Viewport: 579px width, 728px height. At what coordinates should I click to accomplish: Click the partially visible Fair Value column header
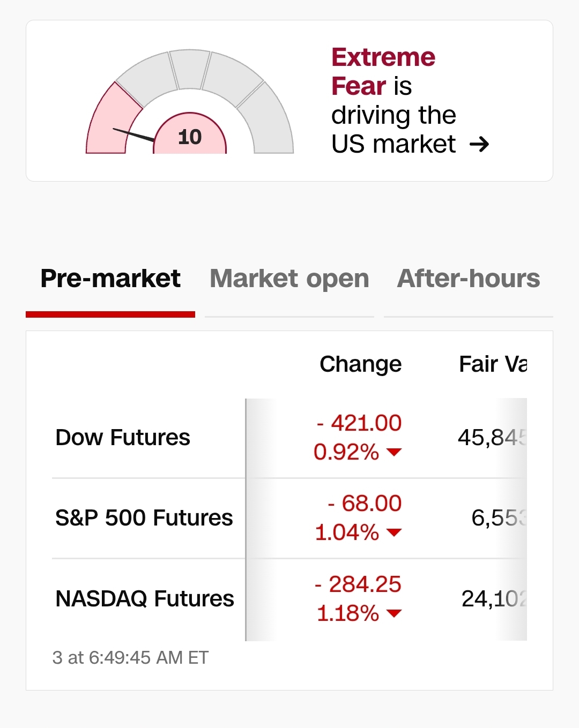[492, 364]
